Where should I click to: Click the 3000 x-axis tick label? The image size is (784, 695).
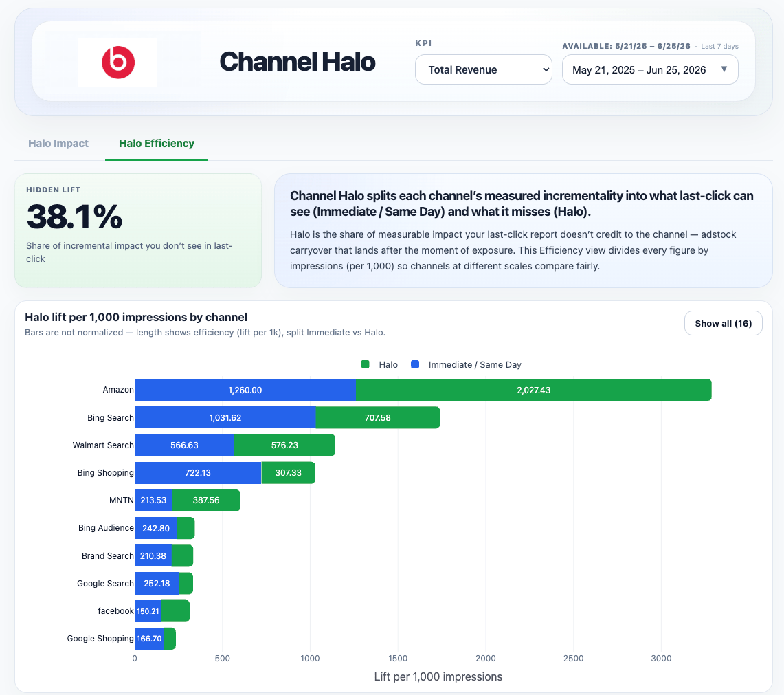click(x=661, y=658)
